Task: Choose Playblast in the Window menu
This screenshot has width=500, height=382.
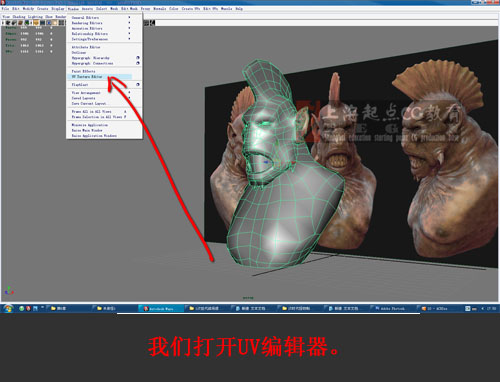Action: tap(80, 85)
